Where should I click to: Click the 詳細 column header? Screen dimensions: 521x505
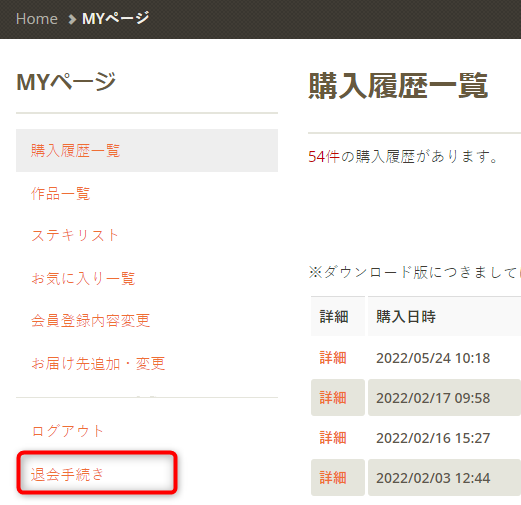[x=334, y=317]
